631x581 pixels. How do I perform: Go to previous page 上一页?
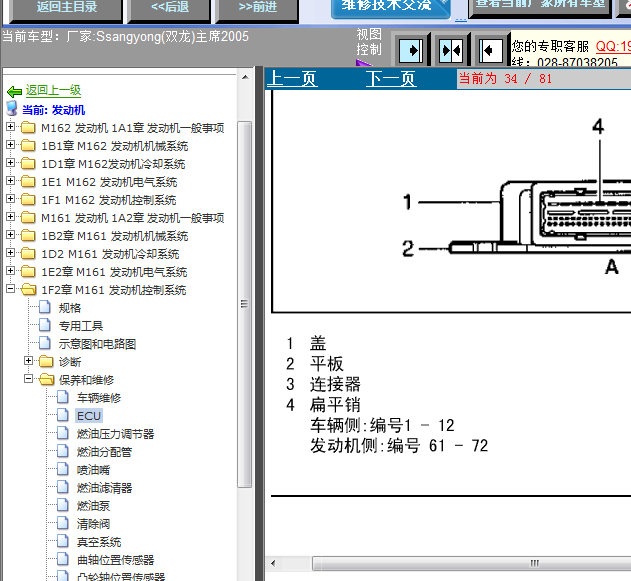293,78
